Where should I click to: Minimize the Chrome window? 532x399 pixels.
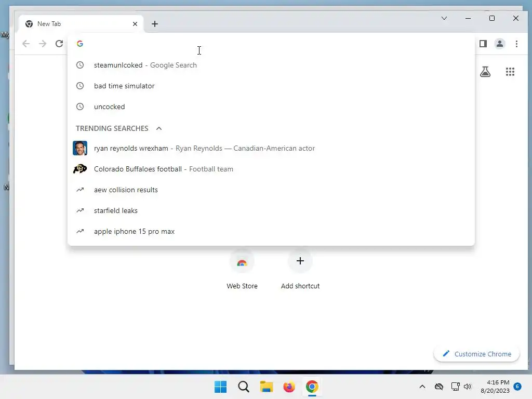pyautogui.click(x=468, y=18)
